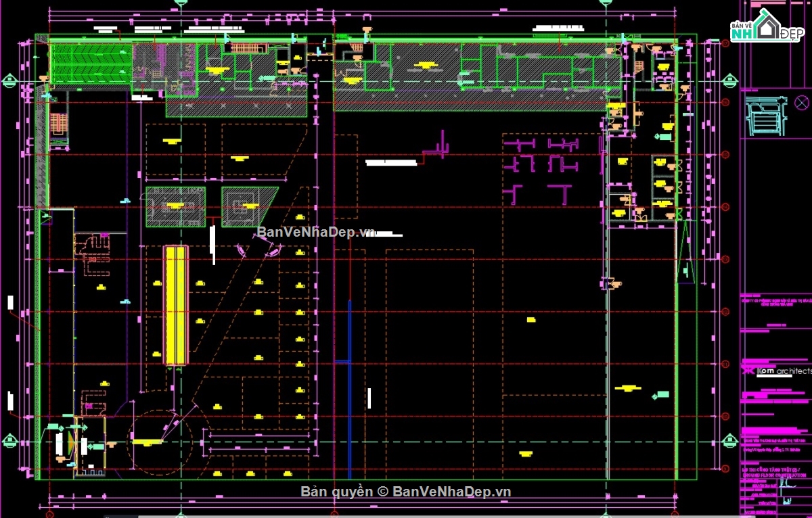Click the crossed-circle north symbol in title block
The width and height of the screenshot is (812, 518).
[801, 102]
